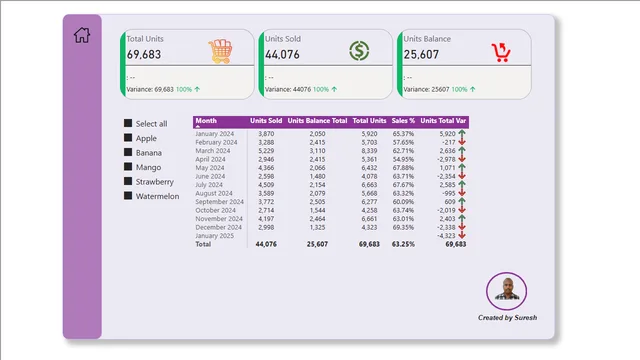
Task: Toggle the Select all checkbox
Action: [x=128, y=123]
